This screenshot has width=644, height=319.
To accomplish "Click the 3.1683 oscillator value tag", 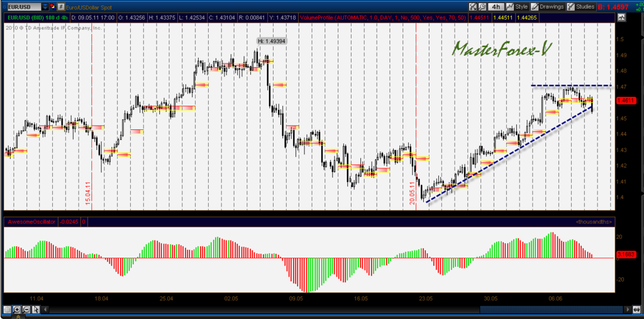I will tap(626, 254).
